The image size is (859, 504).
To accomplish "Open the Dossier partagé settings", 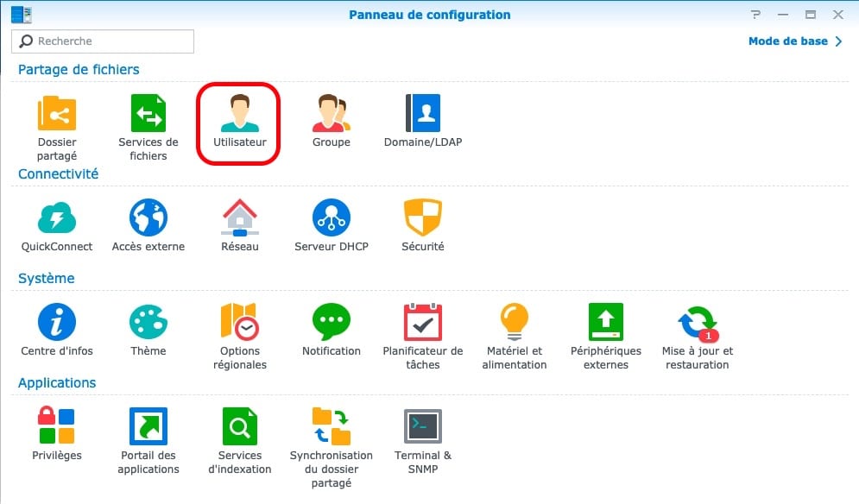I will (x=57, y=114).
